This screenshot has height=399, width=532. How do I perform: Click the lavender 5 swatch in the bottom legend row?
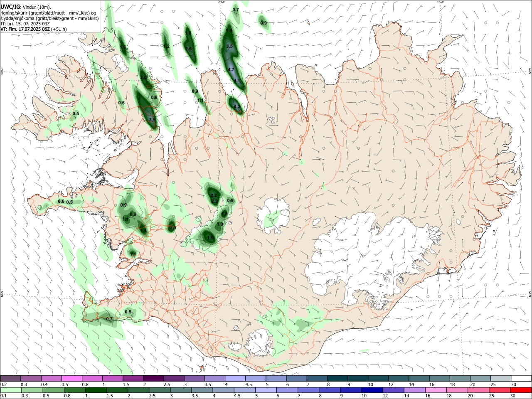[265, 390]
